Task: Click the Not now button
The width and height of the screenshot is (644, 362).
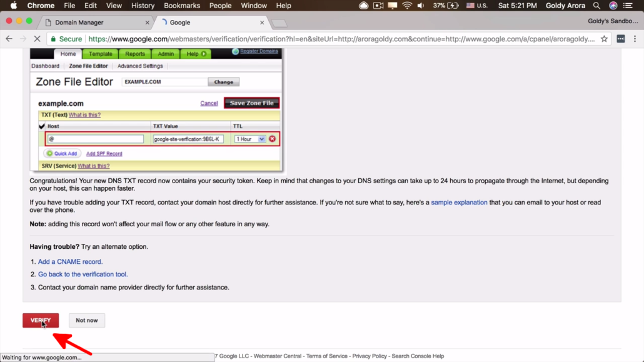Action: point(87,321)
